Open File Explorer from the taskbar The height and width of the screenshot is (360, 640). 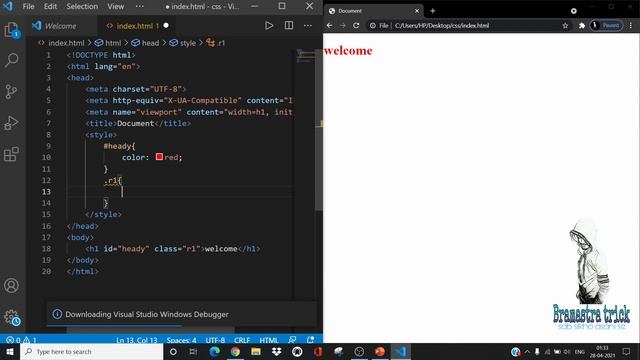[x=256, y=351]
